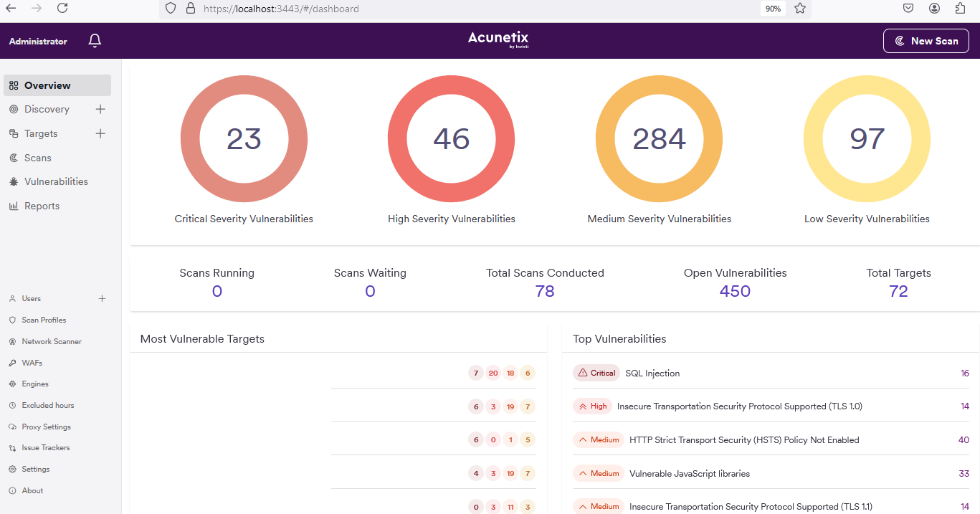Click the About info icon

12,490
